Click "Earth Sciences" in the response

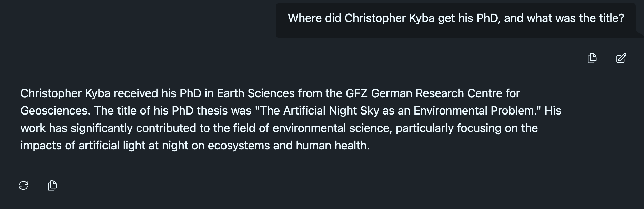(x=256, y=93)
